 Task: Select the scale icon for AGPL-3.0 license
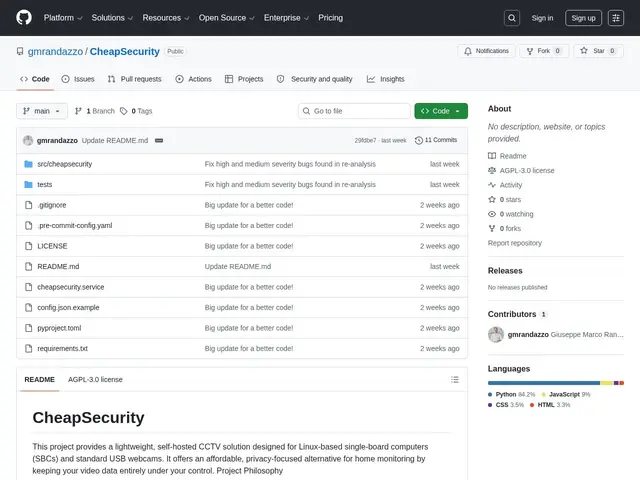pyautogui.click(x=492, y=171)
